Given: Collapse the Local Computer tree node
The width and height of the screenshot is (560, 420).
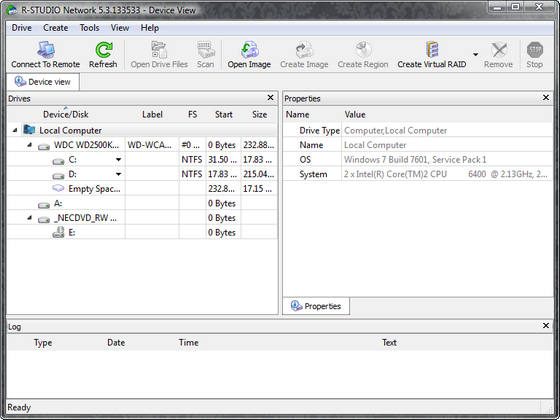Looking at the screenshot, I should (15, 130).
